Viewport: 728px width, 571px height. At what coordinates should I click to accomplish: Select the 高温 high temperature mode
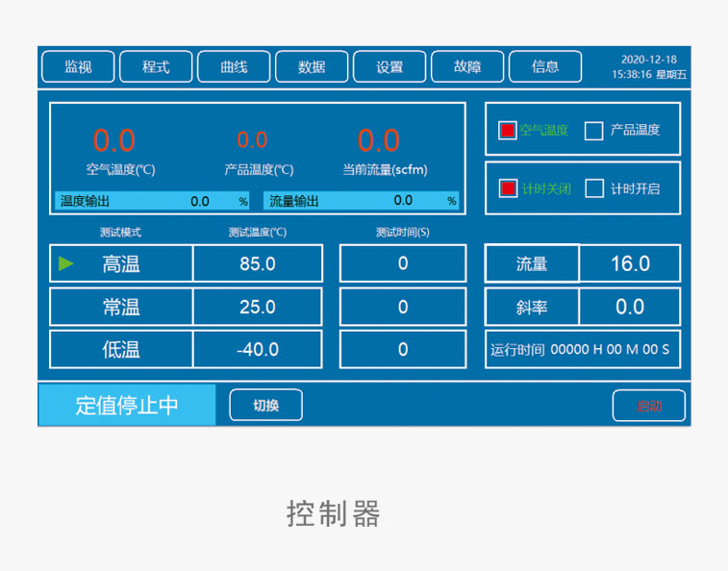(x=121, y=263)
